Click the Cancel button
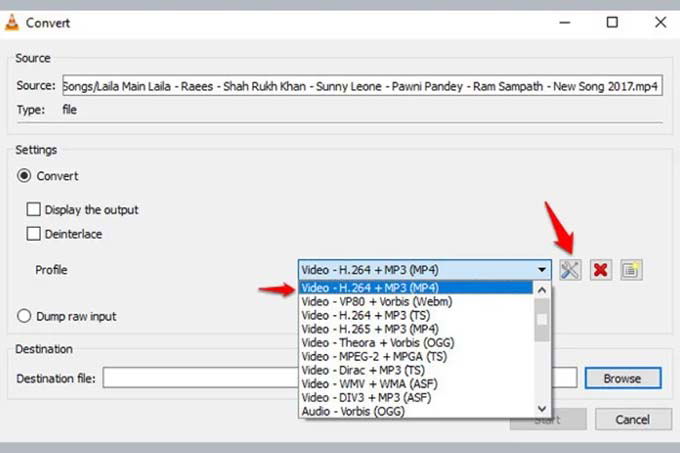This screenshot has width=680, height=453. pos(633,419)
